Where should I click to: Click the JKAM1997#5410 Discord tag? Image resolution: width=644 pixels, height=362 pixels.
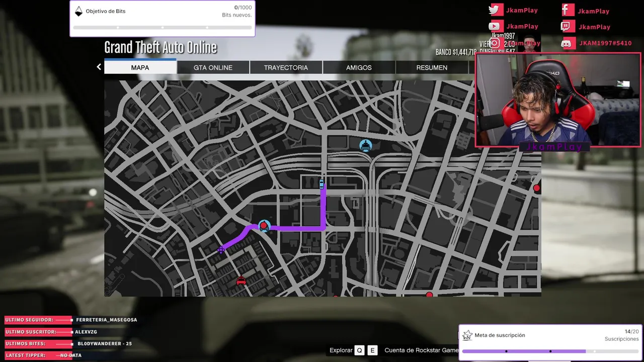605,43
